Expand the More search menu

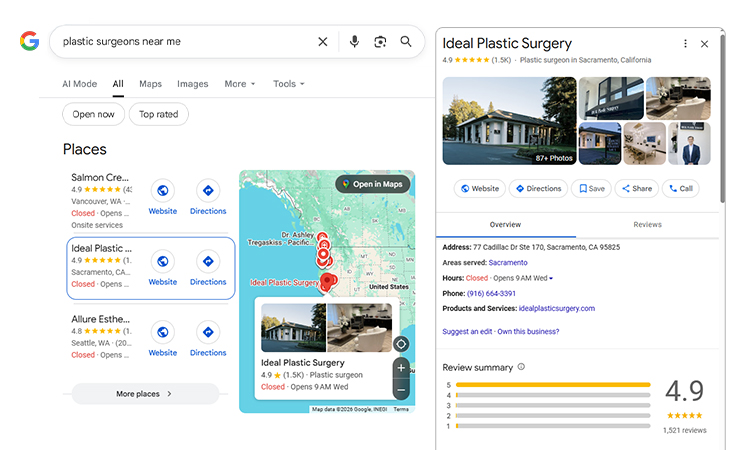click(240, 84)
